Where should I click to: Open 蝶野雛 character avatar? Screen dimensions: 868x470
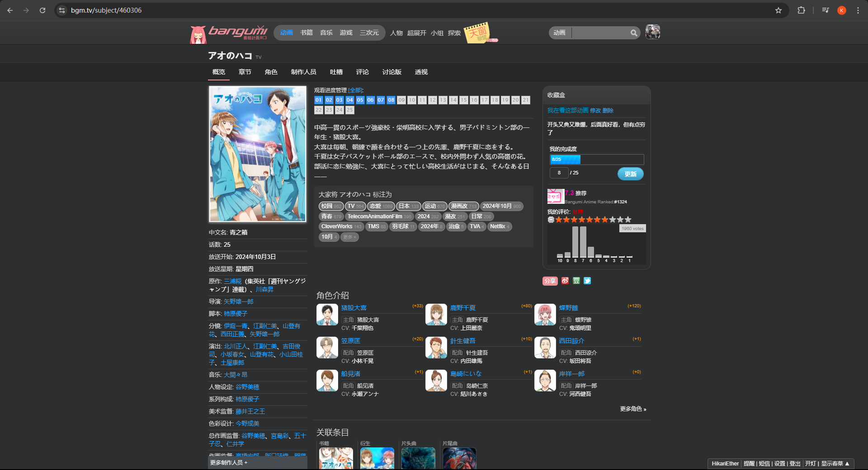click(x=545, y=315)
